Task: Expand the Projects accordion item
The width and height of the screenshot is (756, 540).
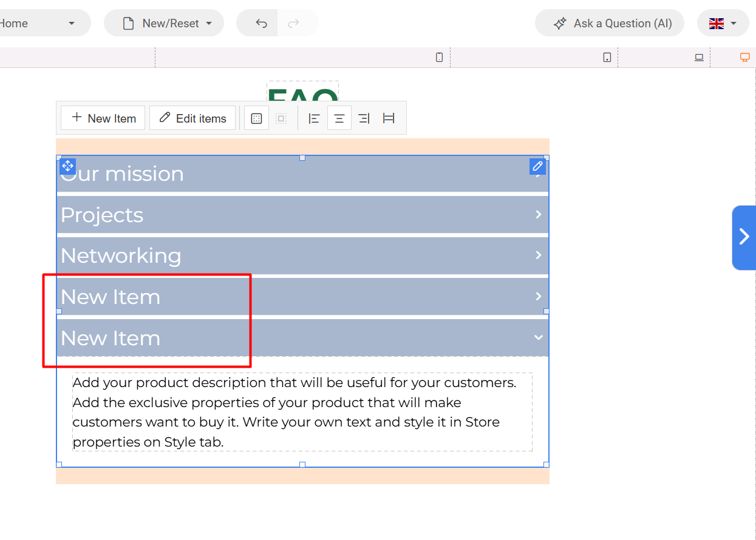Action: [302, 215]
